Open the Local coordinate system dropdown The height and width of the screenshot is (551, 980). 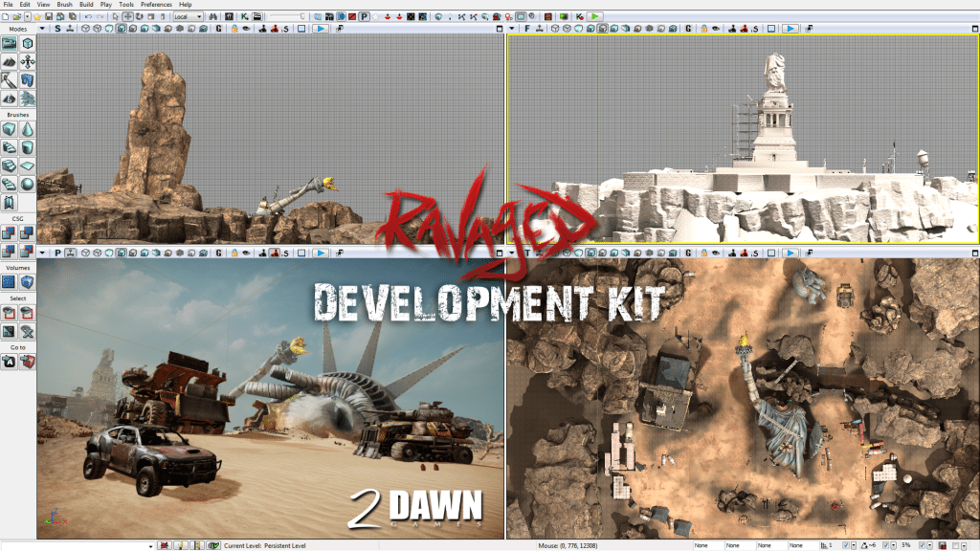tap(189, 16)
